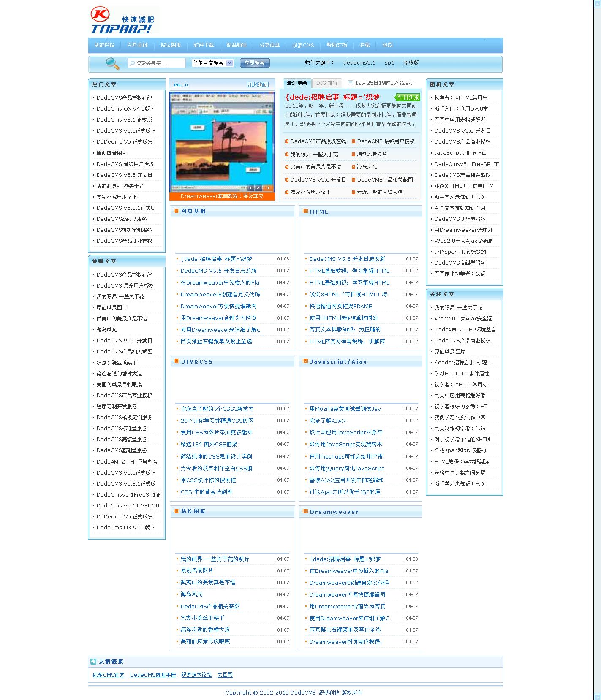Viewport: 601px width, 700px height.
Task: Switch to the 最近更新 tab
Action: point(297,83)
